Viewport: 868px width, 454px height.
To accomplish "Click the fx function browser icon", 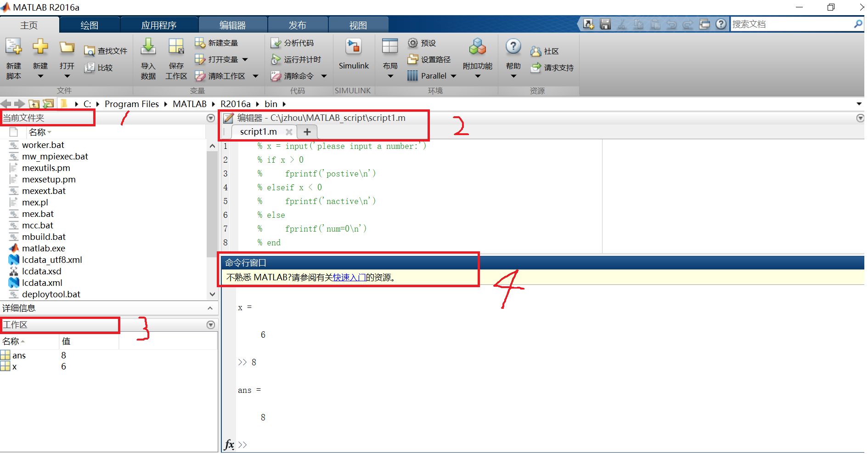I will [229, 444].
